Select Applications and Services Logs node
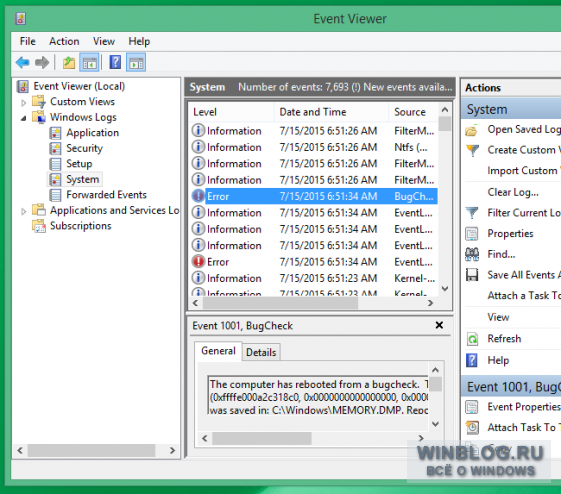The height and width of the screenshot is (494, 561). [114, 210]
